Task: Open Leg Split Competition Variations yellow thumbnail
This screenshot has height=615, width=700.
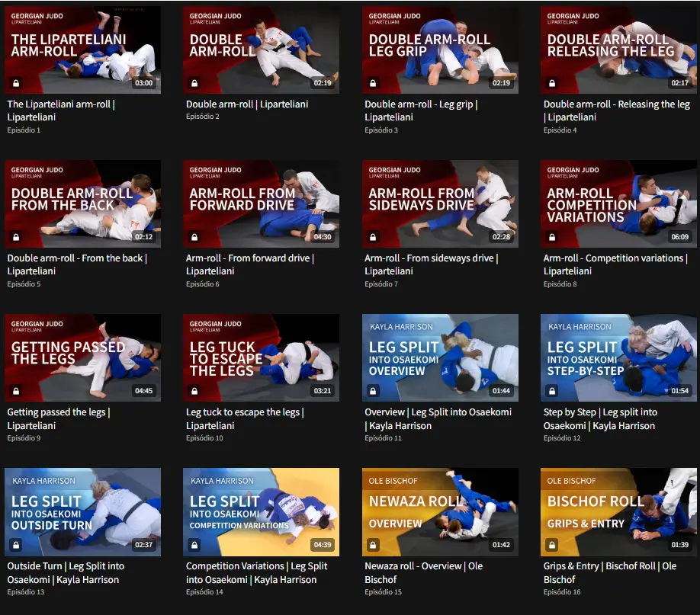Action: (261, 511)
